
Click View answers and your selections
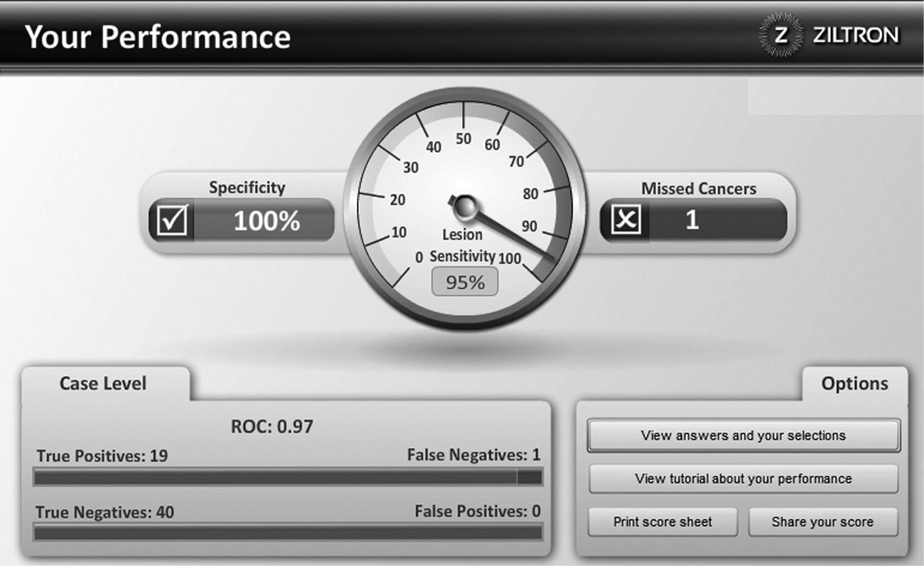coord(743,435)
